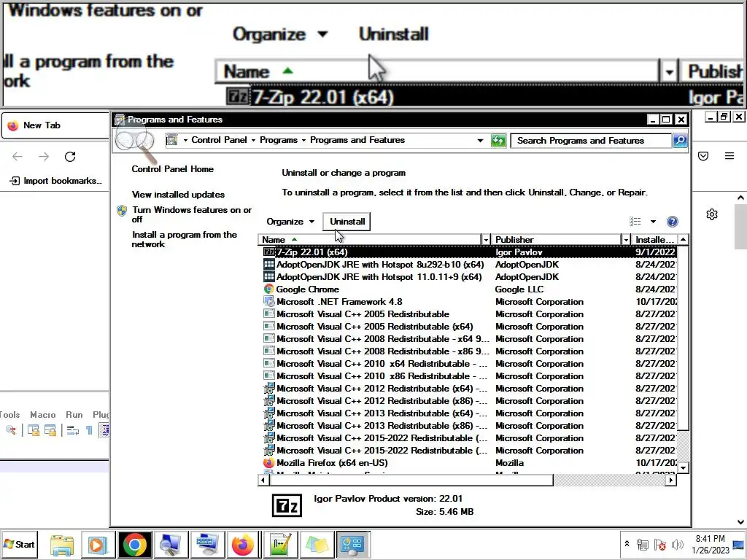Click in Search Programs and Features field
This screenshot has height=560, width=747.
[x=591, y=141]
